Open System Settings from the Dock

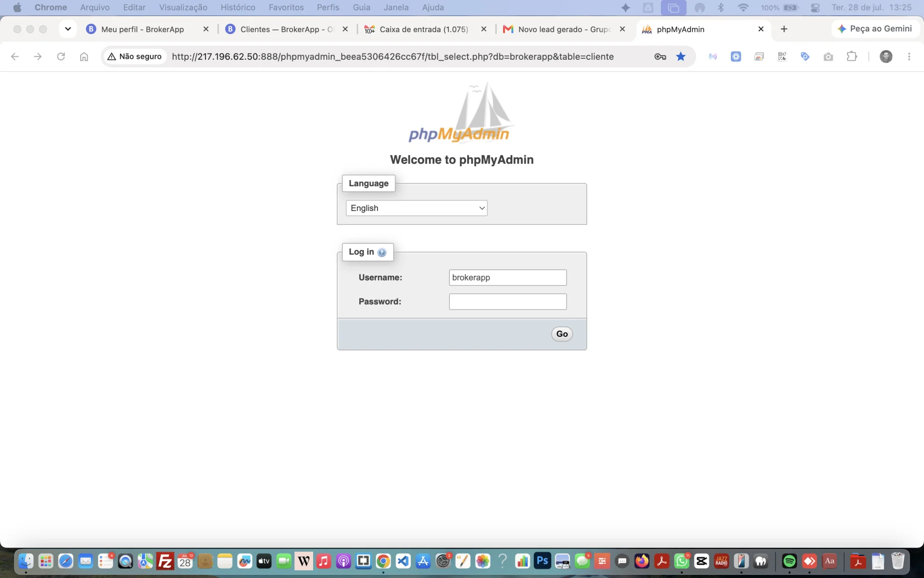pos(443,561)
